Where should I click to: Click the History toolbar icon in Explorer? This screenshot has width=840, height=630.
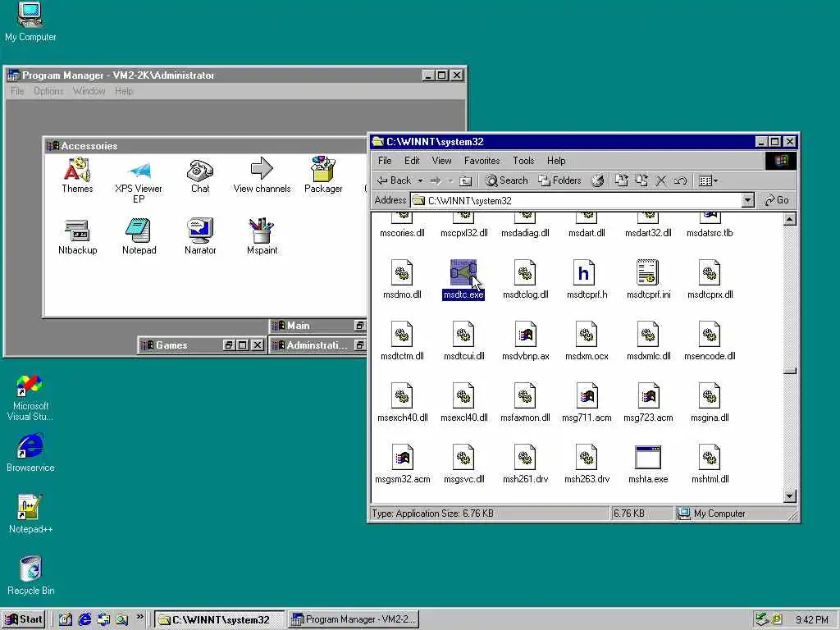[597, 181]
